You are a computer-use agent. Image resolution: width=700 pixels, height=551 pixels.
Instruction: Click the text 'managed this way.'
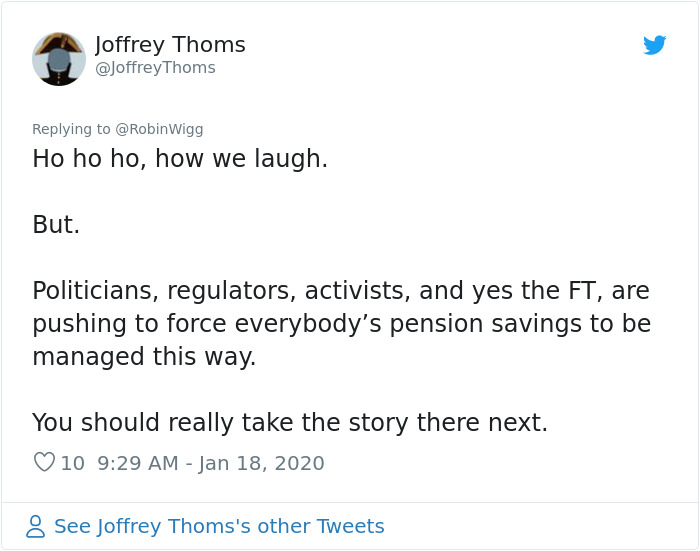pos(144,357)
